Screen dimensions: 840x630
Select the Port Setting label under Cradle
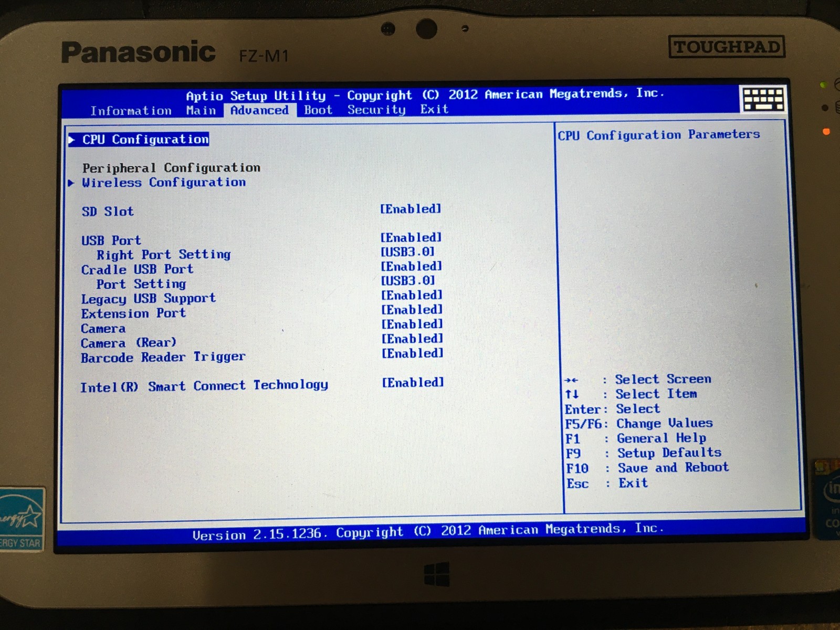(x=141, y=284)
